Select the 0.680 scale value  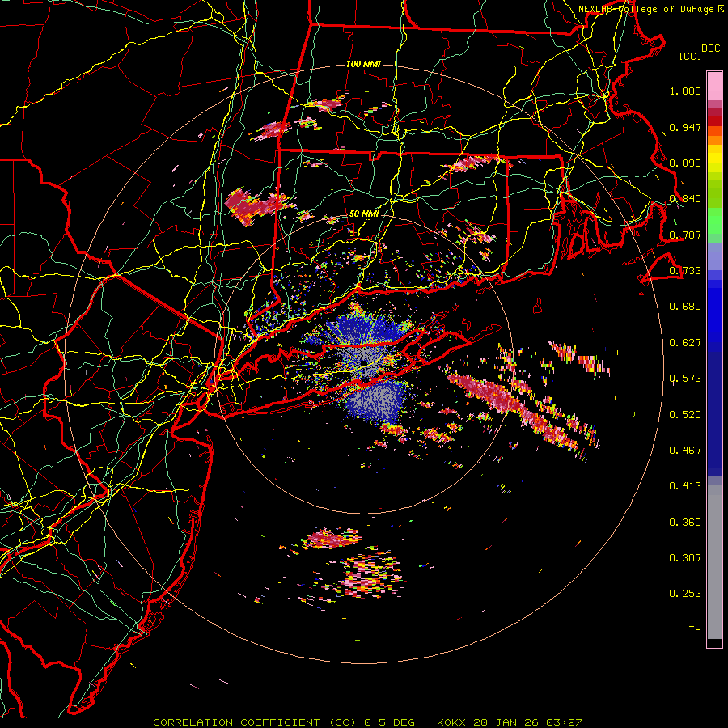(685, 307)
